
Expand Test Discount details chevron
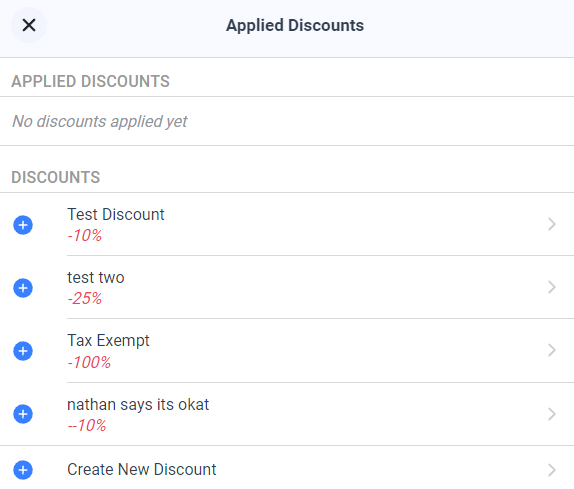coord(552,224)
